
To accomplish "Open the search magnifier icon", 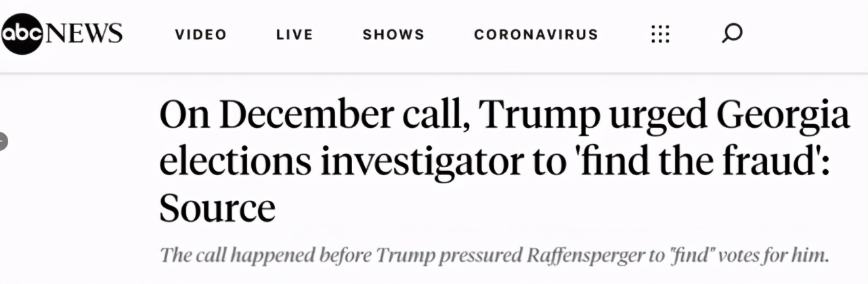I will tap(732, 33).
